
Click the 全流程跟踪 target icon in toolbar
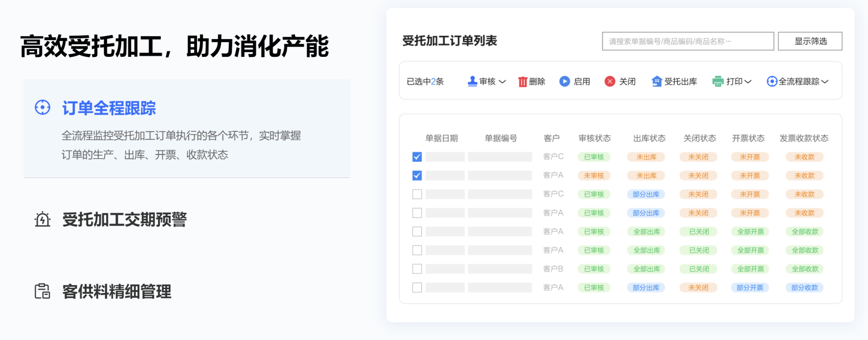point(772,81)
